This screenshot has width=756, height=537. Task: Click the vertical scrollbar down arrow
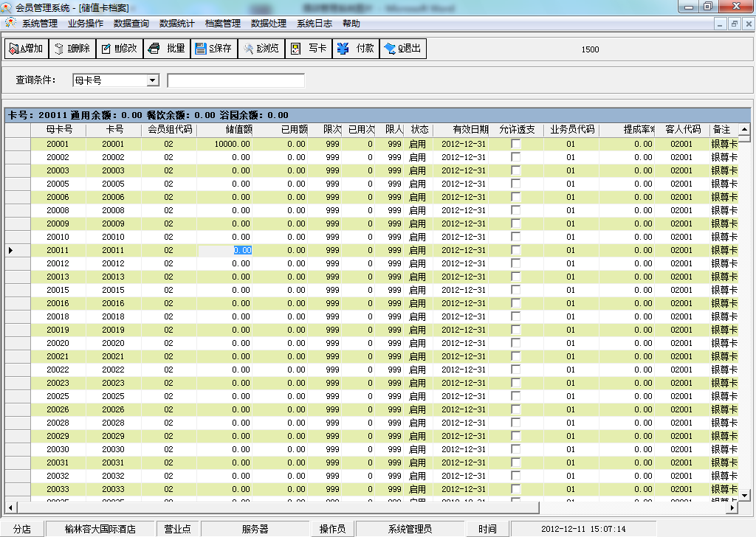tap(744, 495)
